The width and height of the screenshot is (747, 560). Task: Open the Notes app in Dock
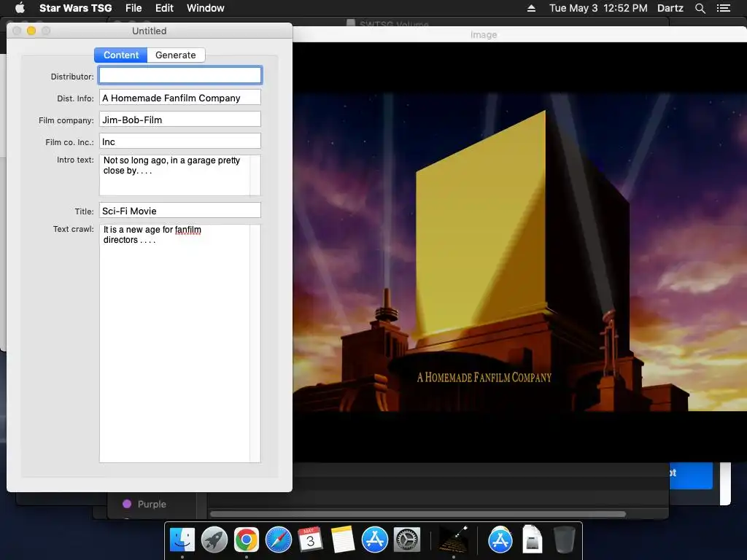click(x=343, y=540)
